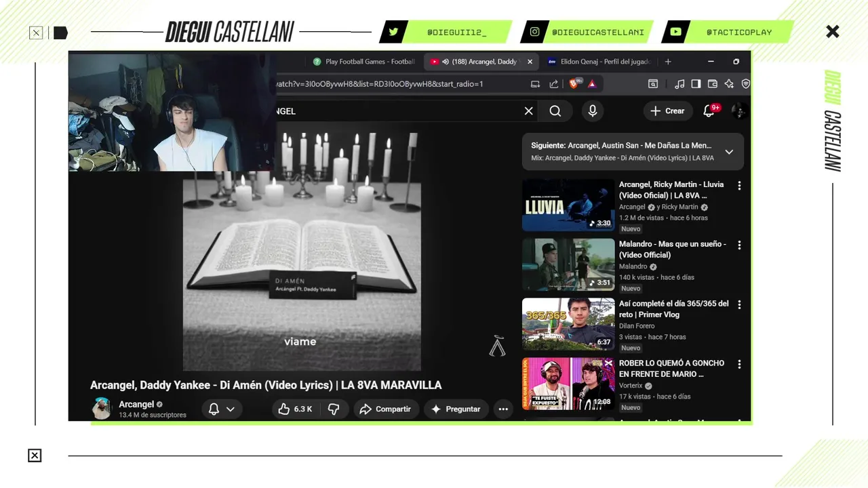Open YouTube notifications bell with 9+ badge
868x488 pixels.
(x=709, y=111)
